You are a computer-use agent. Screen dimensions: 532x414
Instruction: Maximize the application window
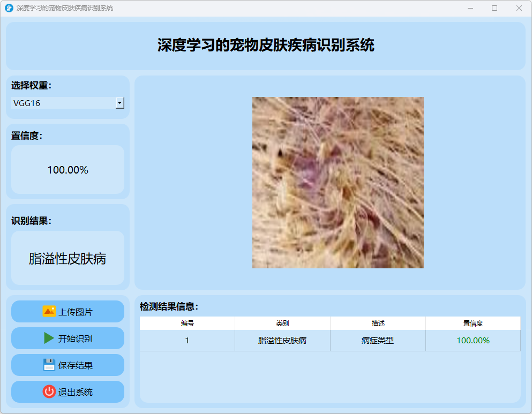coord(494,8)
